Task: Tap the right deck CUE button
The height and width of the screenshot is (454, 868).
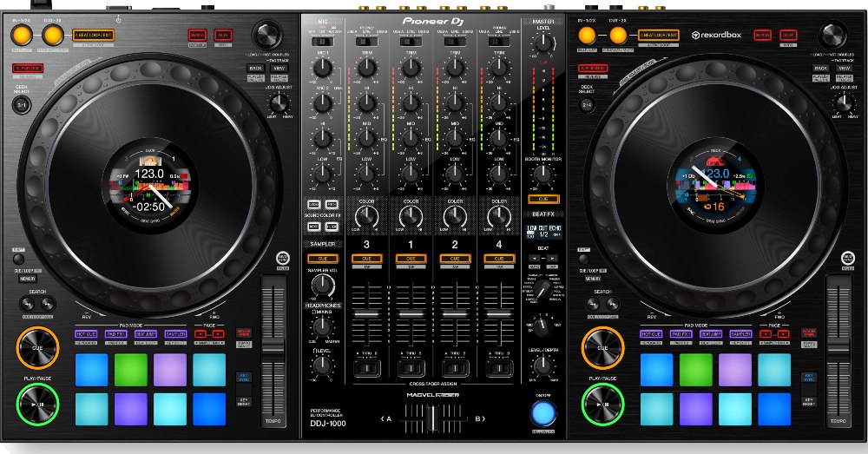Action: point(603,348)
